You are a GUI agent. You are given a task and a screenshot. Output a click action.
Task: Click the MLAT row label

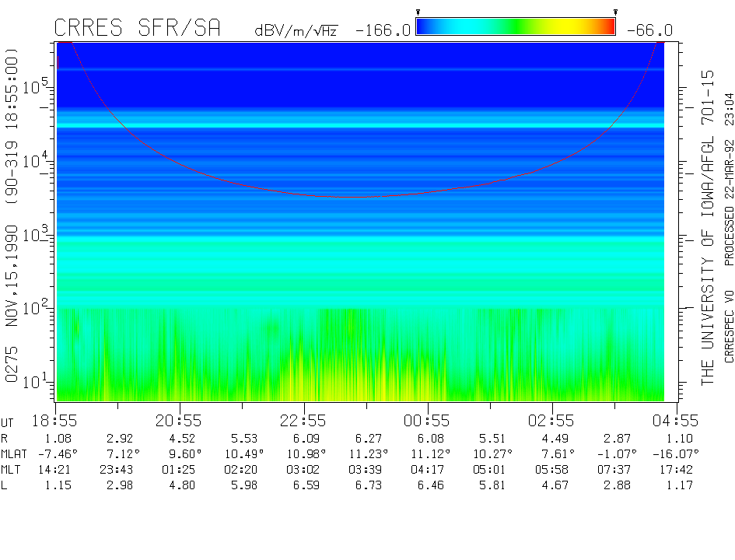16,454
